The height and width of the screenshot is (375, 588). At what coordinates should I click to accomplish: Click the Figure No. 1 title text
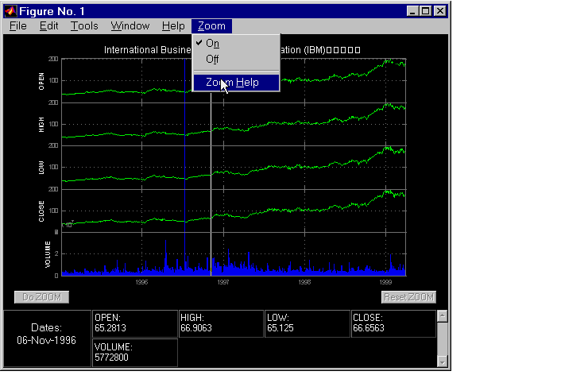pos(52,11)
